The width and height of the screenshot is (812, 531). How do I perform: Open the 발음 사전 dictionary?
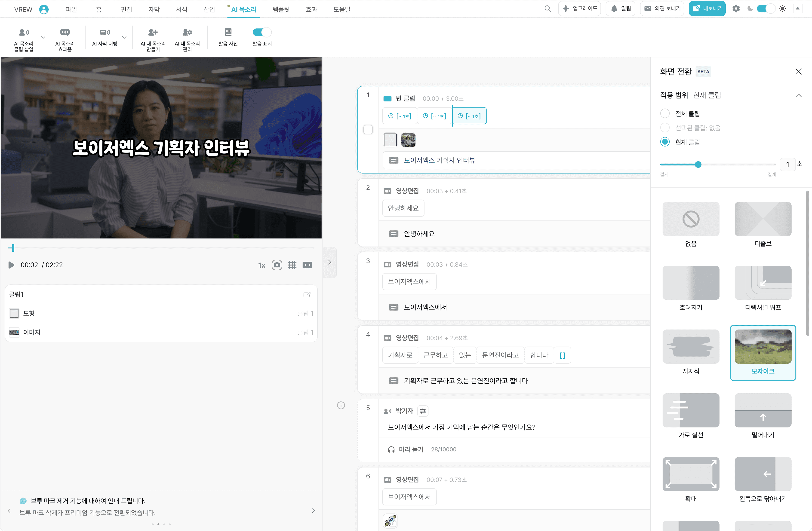pyautogui.click(x=228, y=32)
